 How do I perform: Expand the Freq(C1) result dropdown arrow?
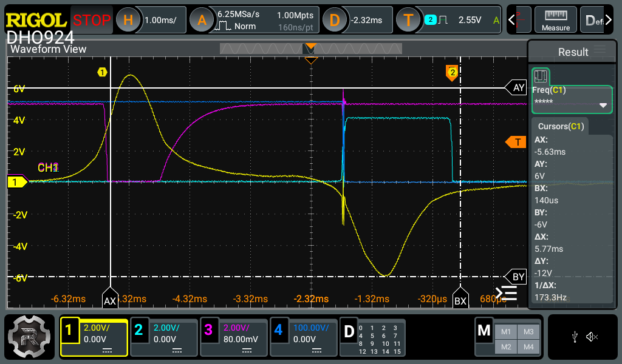603,106
